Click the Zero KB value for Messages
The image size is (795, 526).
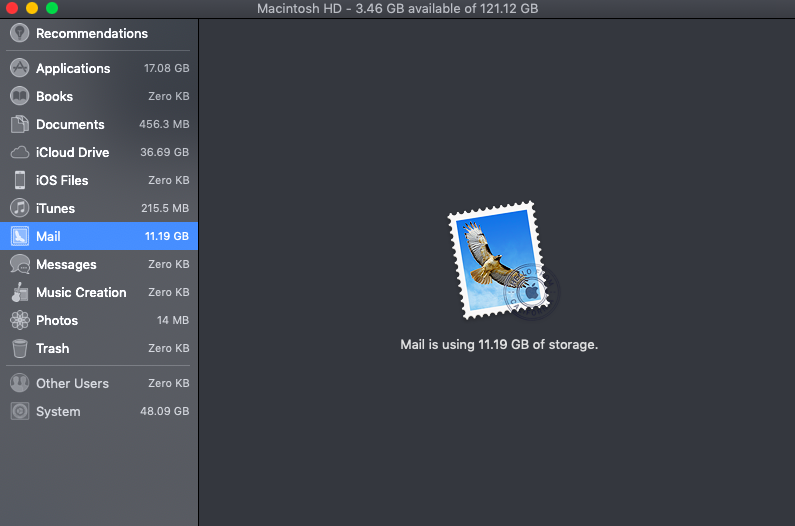tap(169, 264)
